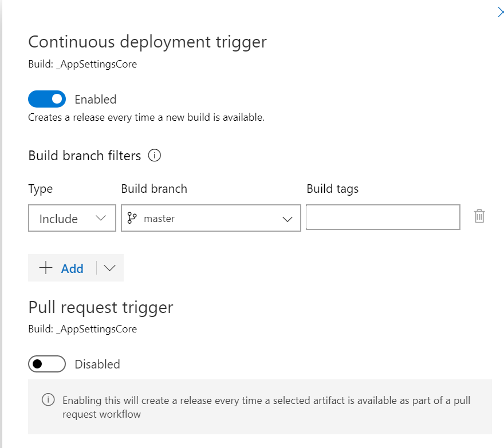This screenshot has height=448, width=504.
Task: Click the Pull request trigger heading
Action: pyautogui.click(x=101, y=307)
